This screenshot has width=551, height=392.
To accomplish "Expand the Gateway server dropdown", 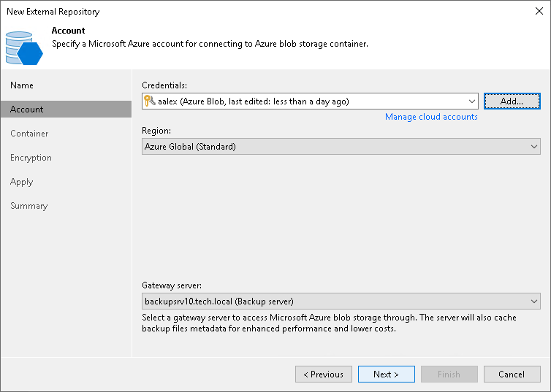I will click(x=534, y=301).
